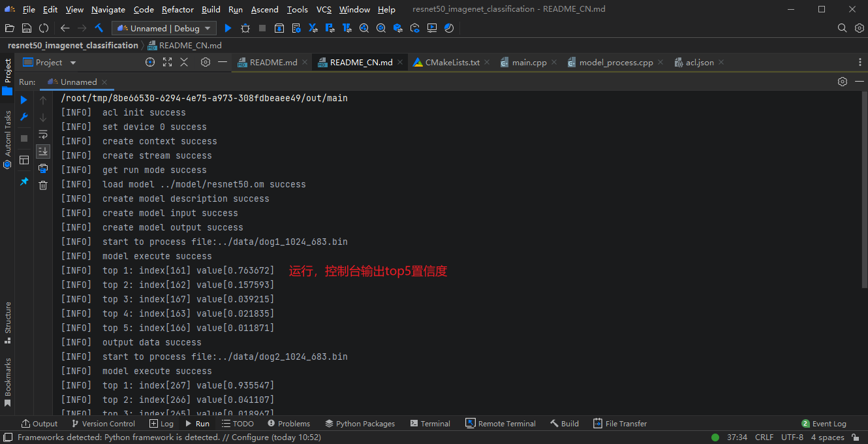Clear console with the trash icon

43,185
